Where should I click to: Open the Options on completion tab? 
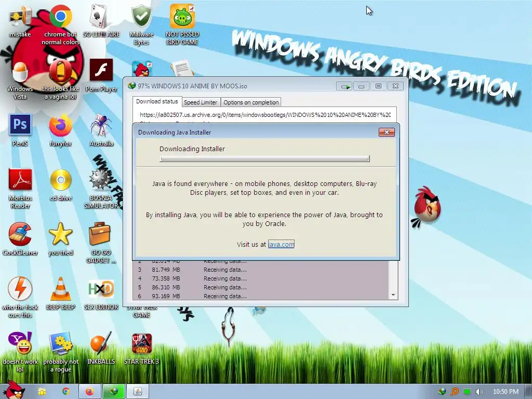click(x=251, y=102)
